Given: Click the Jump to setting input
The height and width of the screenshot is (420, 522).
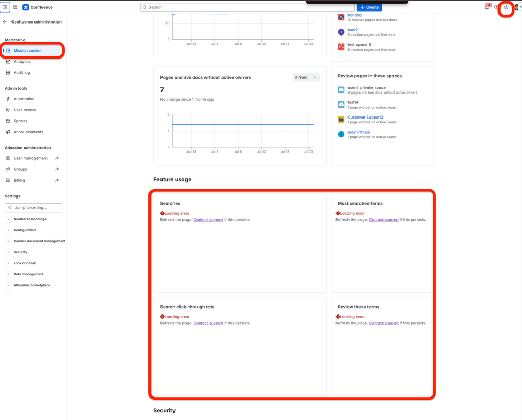Looking at the screenshot, I should 33,208.
